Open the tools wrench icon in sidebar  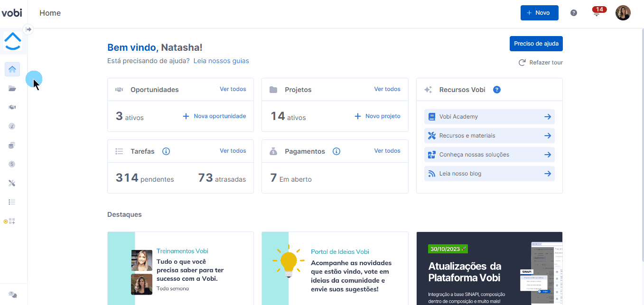pos(12,183)
